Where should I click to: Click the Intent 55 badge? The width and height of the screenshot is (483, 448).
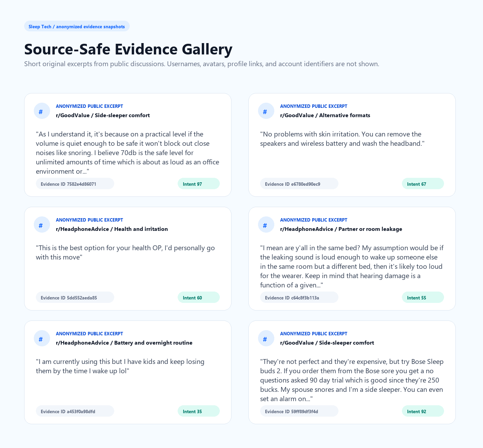coord(423,297)
